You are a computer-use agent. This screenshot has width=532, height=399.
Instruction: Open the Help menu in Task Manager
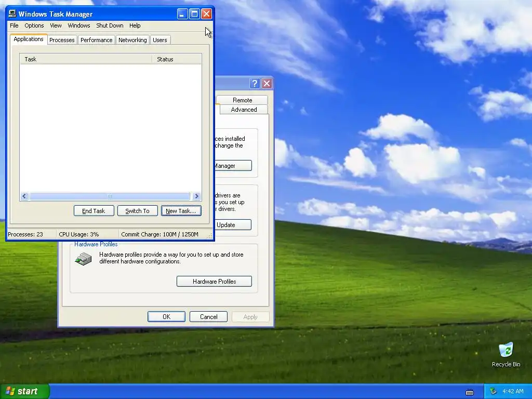point(135,25)
